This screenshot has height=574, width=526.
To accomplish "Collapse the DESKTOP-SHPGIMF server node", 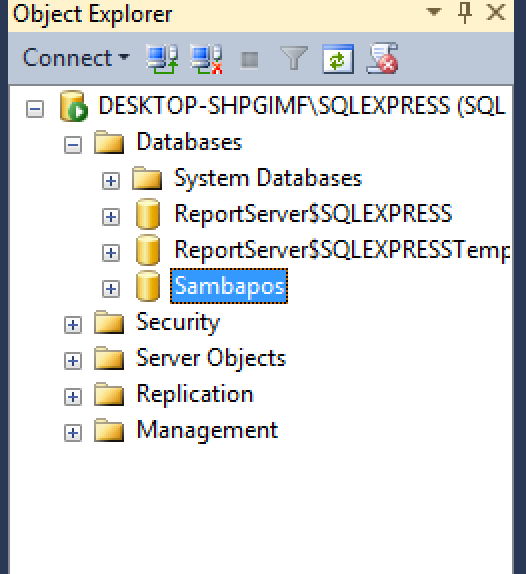I will tap(35, 109).
